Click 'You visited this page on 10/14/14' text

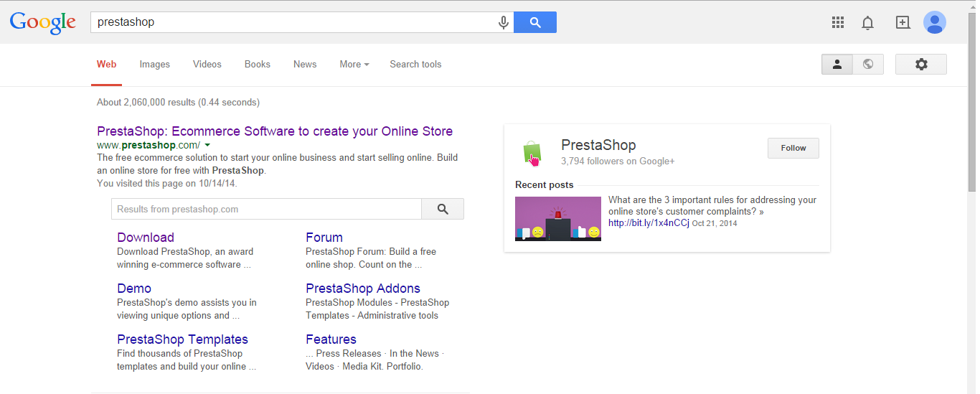[167, 183]
